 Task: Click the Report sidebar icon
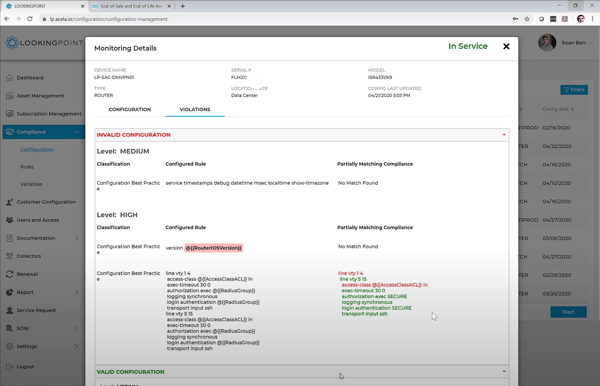[10, 292]
